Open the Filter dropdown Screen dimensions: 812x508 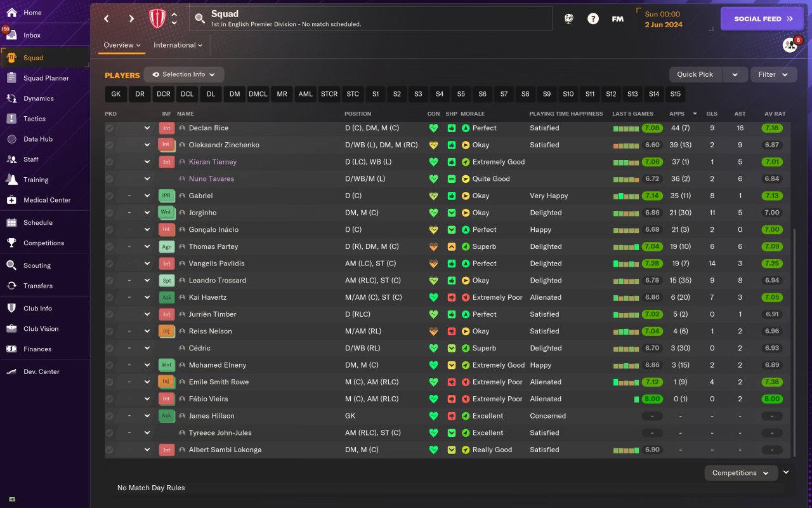[774, 74]
